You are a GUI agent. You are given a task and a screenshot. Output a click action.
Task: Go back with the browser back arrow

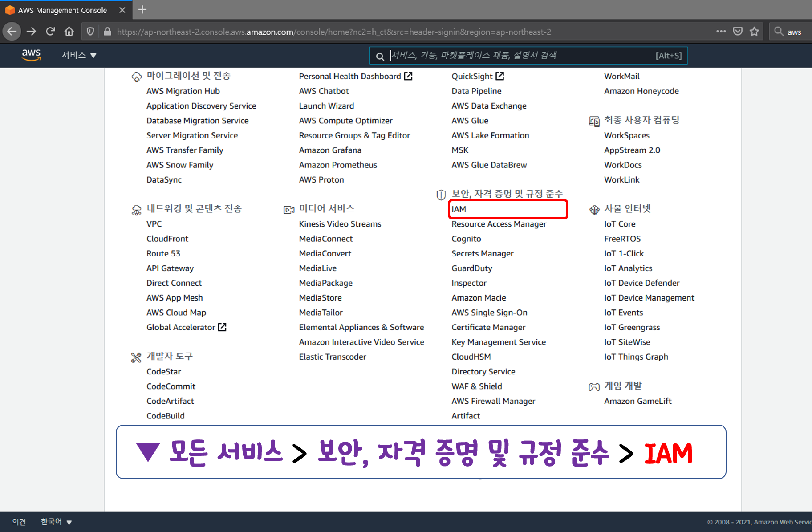click(12, 32)
